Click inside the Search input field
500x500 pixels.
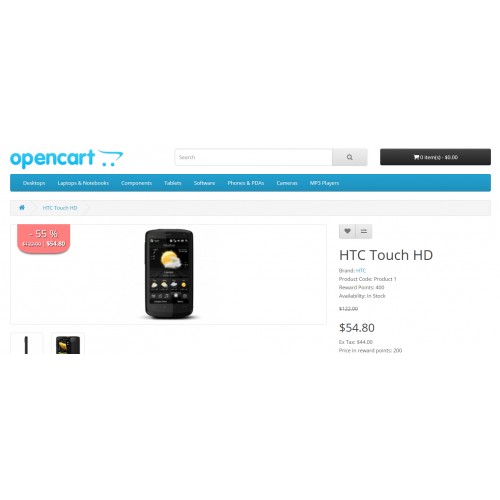[254, 157]
